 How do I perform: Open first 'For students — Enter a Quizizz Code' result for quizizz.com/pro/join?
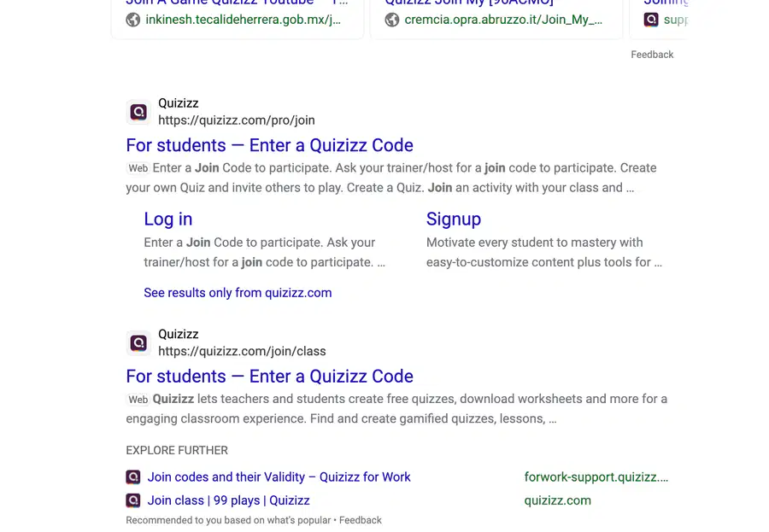269,146
